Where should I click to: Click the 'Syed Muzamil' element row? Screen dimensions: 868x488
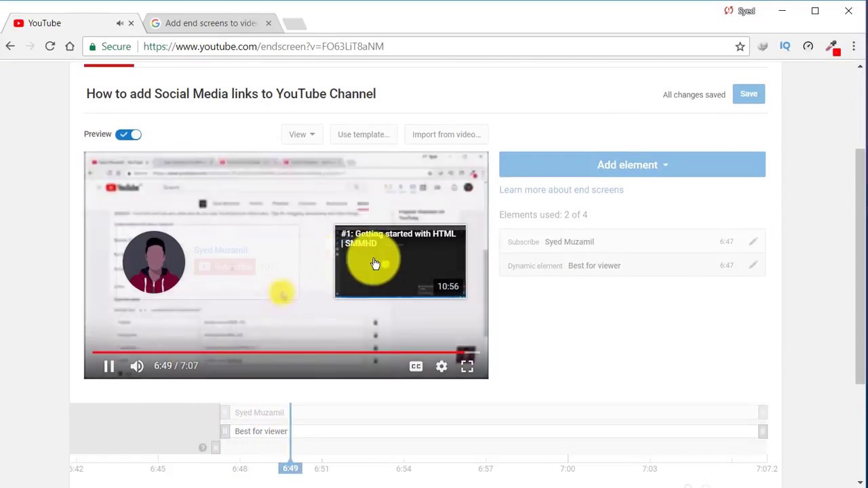[632, 241]
